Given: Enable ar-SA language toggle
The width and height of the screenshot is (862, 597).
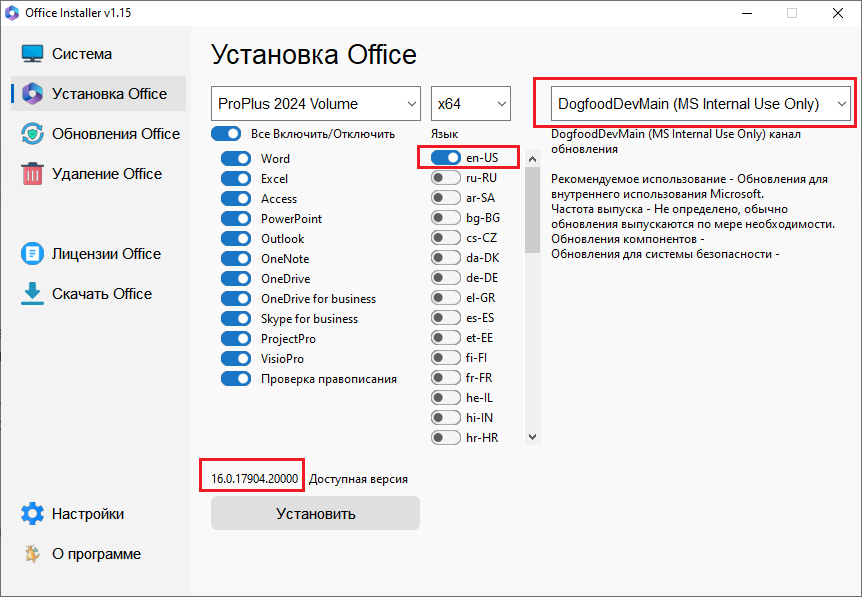Looking at the screenshot, I should (446, 197).
